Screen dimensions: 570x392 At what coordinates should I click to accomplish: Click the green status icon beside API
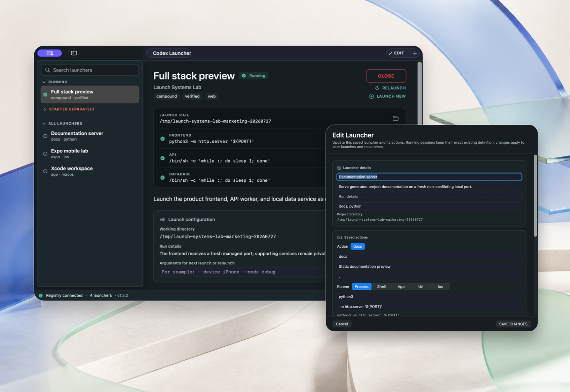point(162,158)
